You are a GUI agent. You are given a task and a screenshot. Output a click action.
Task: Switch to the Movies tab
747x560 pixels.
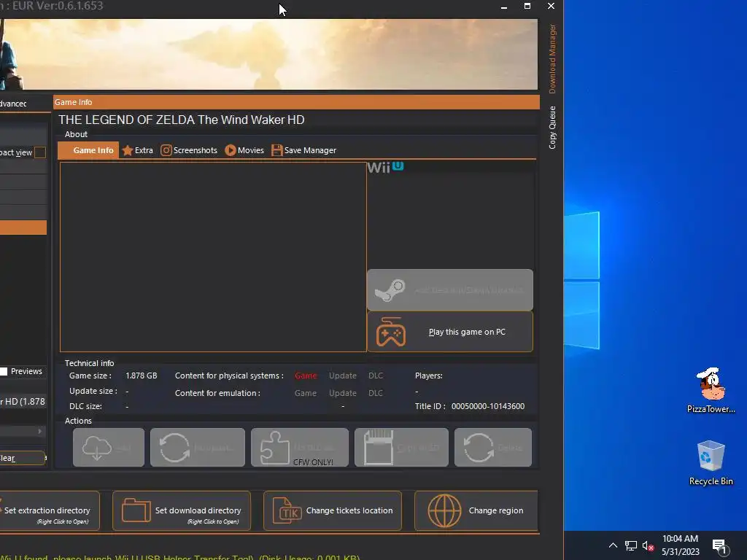click(244, 150)
